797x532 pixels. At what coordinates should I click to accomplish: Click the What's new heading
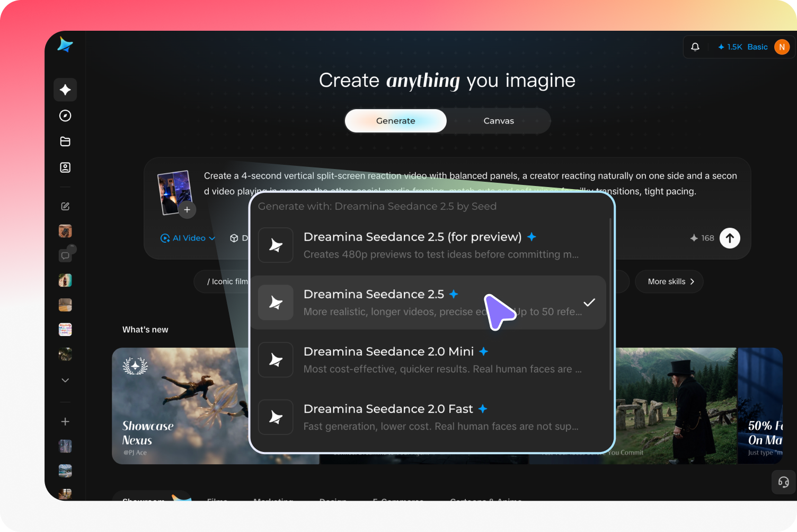click(x=145, y=330)
